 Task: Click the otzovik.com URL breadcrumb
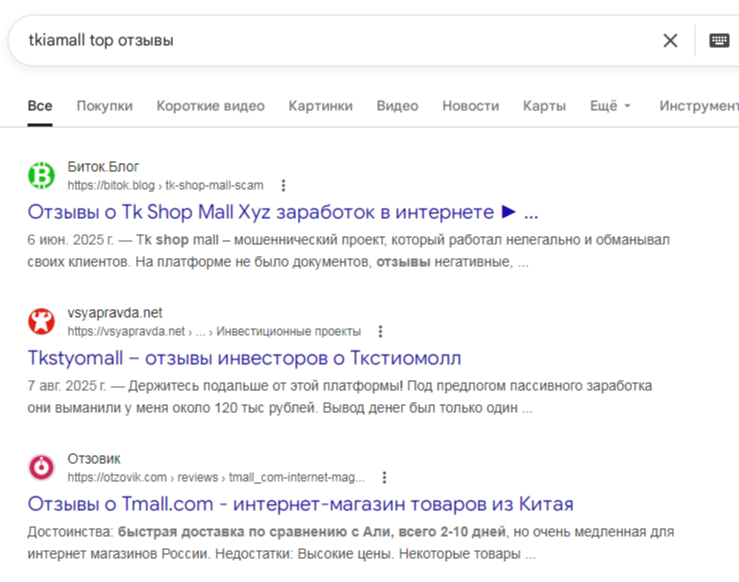tap(216, 478)
